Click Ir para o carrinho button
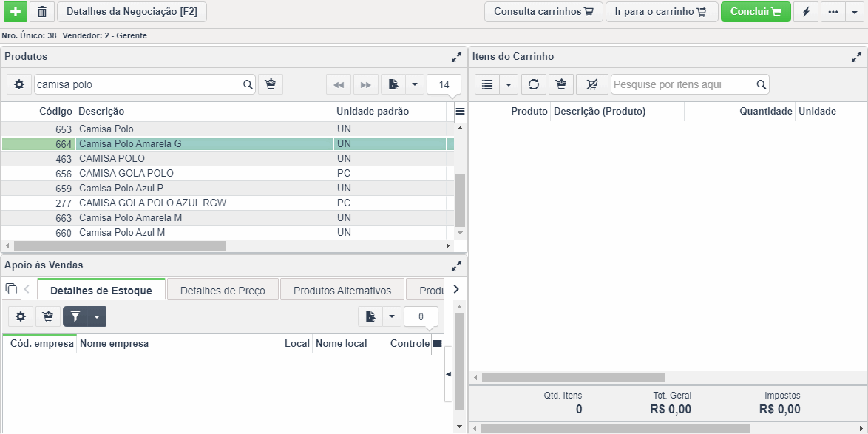 (662, 12)
